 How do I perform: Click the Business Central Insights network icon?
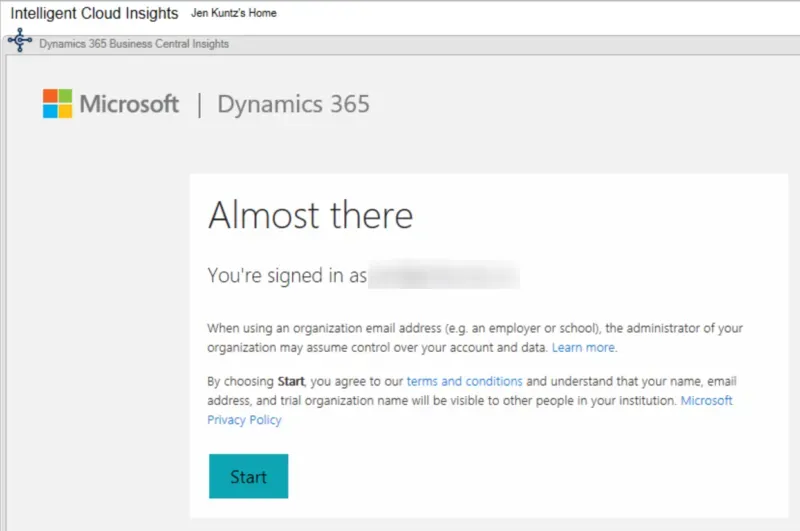coord(19,43)
